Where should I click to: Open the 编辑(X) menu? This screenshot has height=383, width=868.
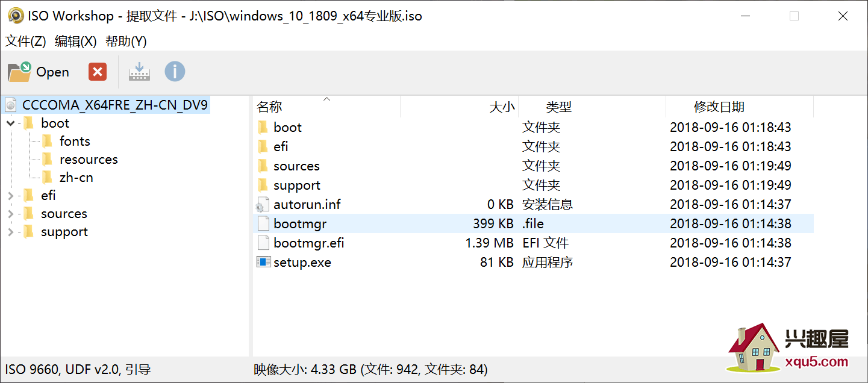tap(75, 41)
